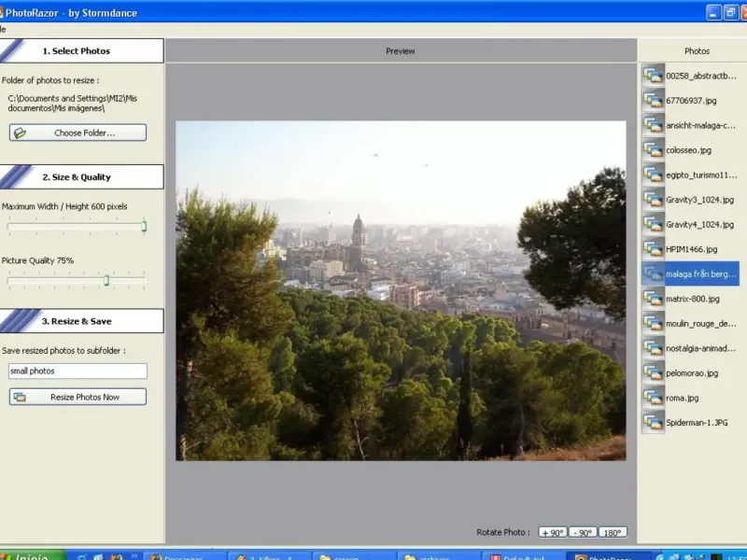747x560 pixels.
Task: Click the Malaga city preview image
Action: pos(401,290)
